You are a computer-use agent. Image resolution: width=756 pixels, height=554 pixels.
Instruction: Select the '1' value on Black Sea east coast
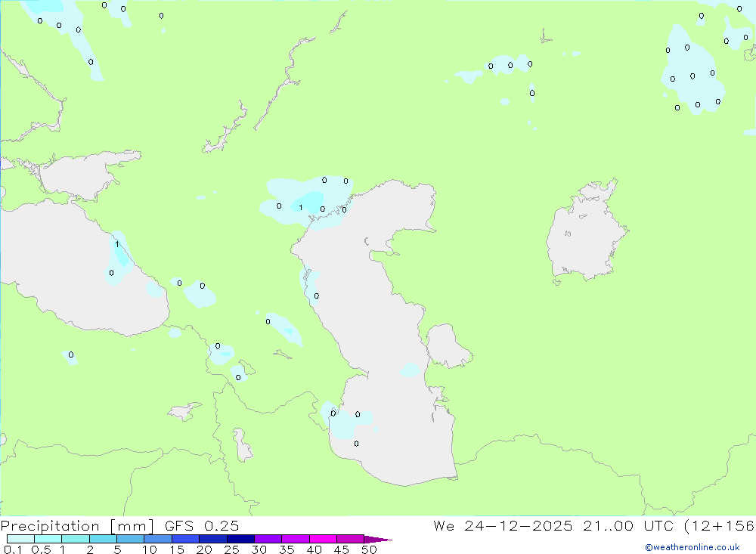pyautogui.click(x=117, y=244)
